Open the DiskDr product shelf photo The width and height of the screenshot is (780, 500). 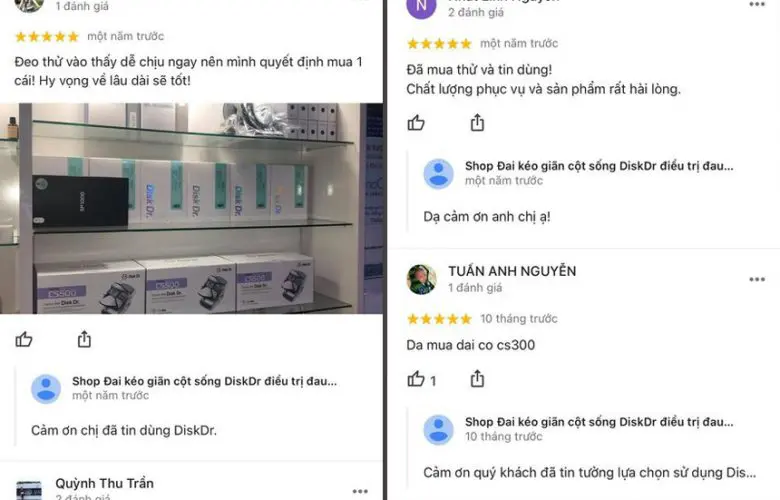pyautogui.click(x=192, y=208)
